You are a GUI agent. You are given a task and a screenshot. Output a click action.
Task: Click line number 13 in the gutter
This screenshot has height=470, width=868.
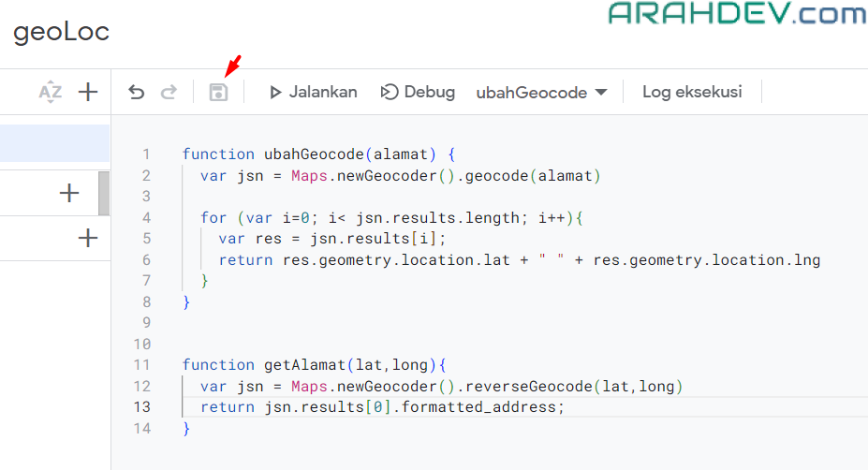[x=141, y=407]
